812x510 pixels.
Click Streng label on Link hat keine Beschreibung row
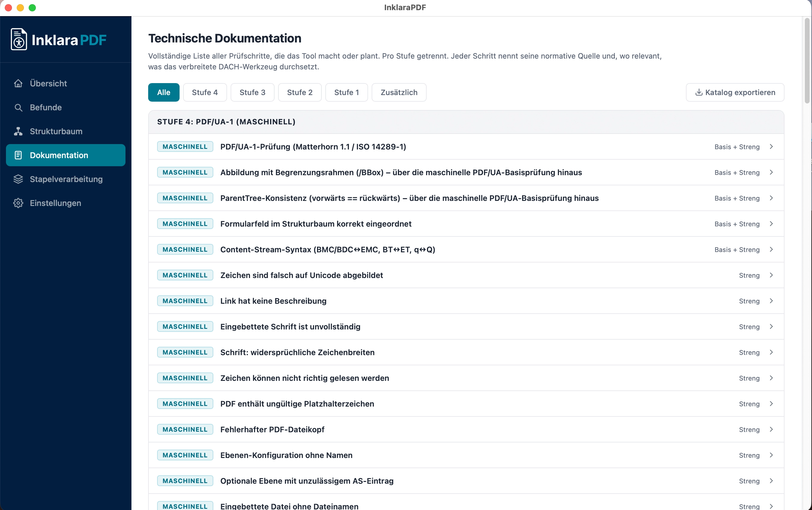[x=749, y=301]
